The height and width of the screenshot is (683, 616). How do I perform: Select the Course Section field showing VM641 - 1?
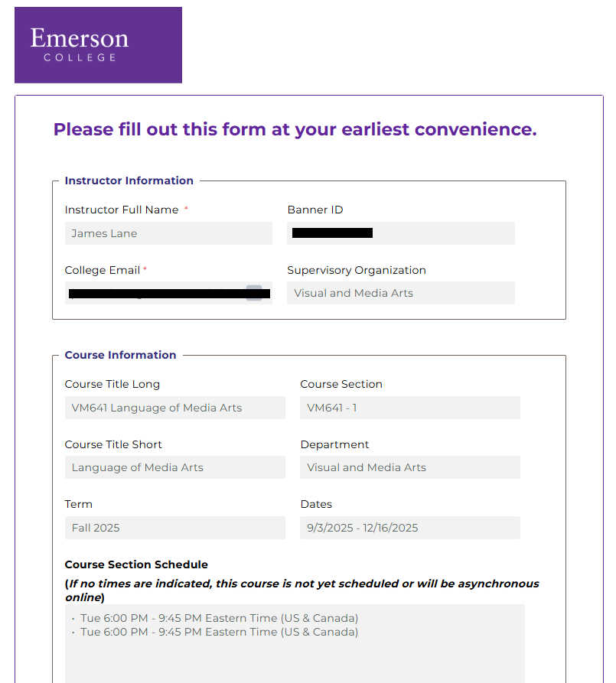coord(410,408)
